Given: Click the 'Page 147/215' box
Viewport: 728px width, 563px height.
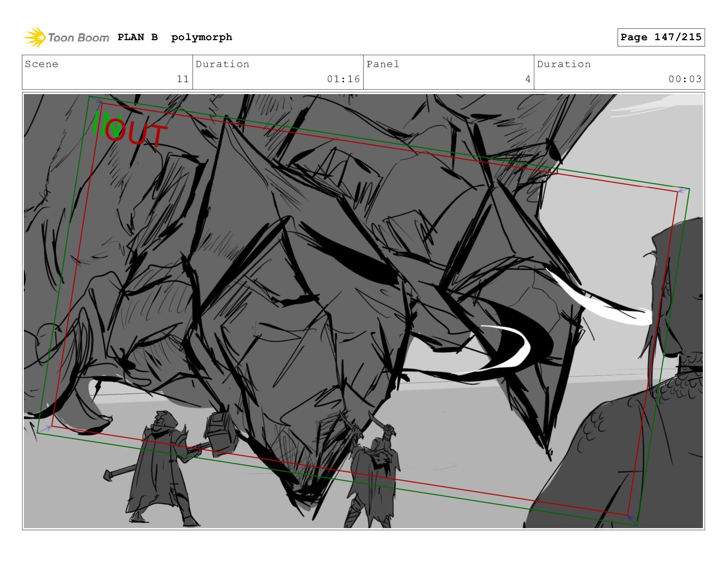Looking at the screenshot, I should 661,37.
